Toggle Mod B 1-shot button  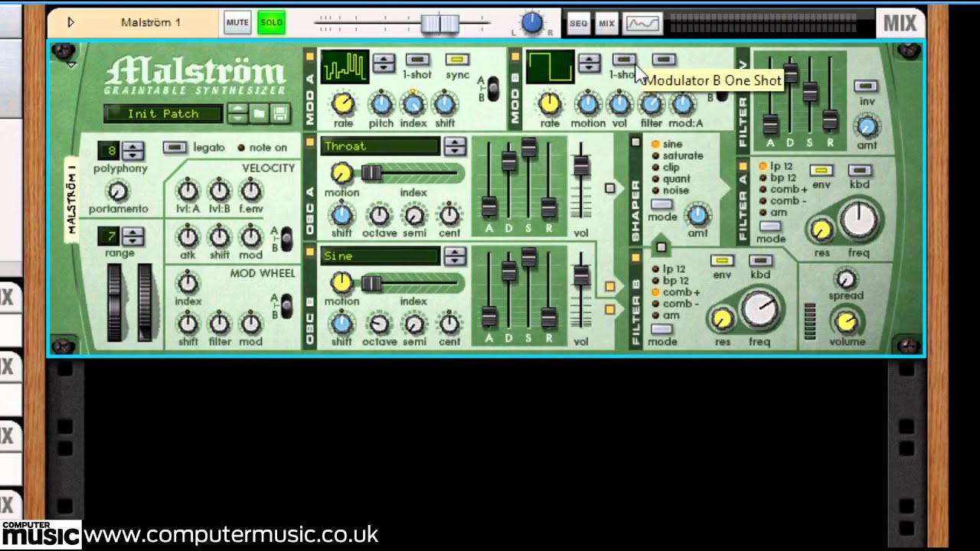(624, 60)
